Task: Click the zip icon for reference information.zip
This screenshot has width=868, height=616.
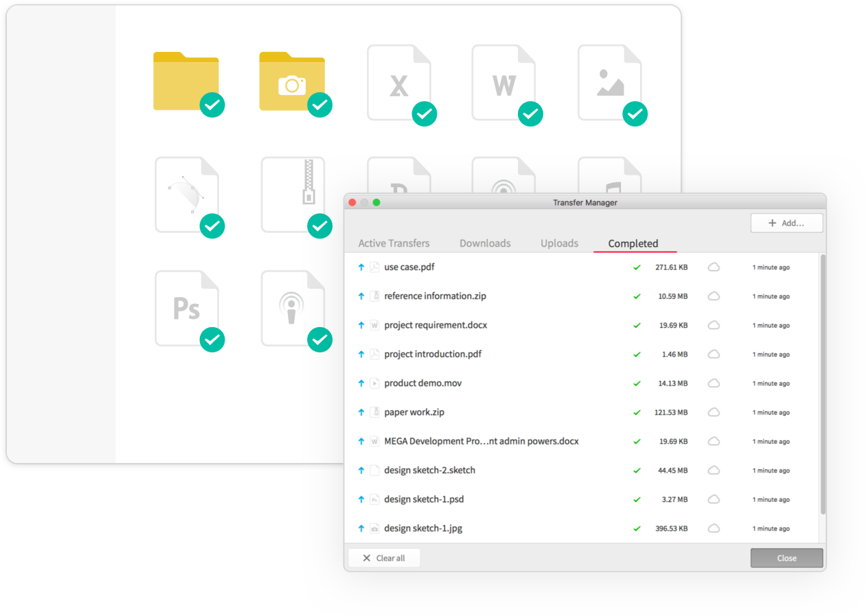Action: [374, 296]
